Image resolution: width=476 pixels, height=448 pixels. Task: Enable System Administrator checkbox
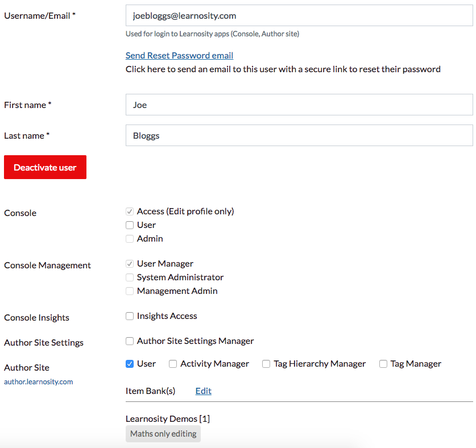click(130, 277)
